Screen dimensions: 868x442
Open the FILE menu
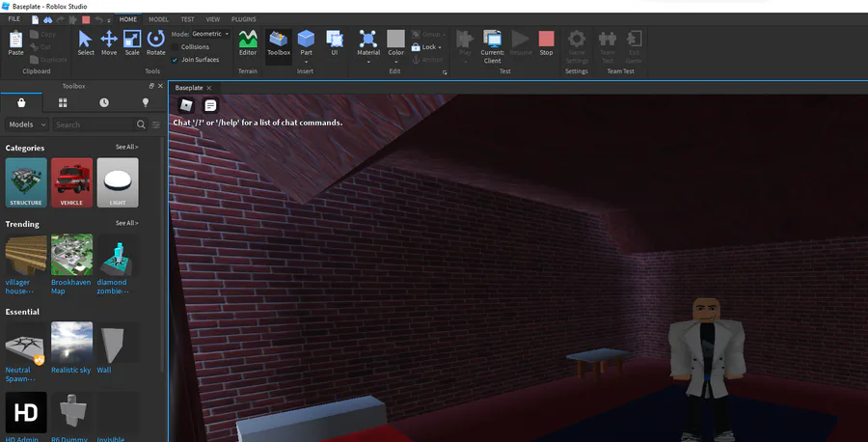(x=14, y=19)
